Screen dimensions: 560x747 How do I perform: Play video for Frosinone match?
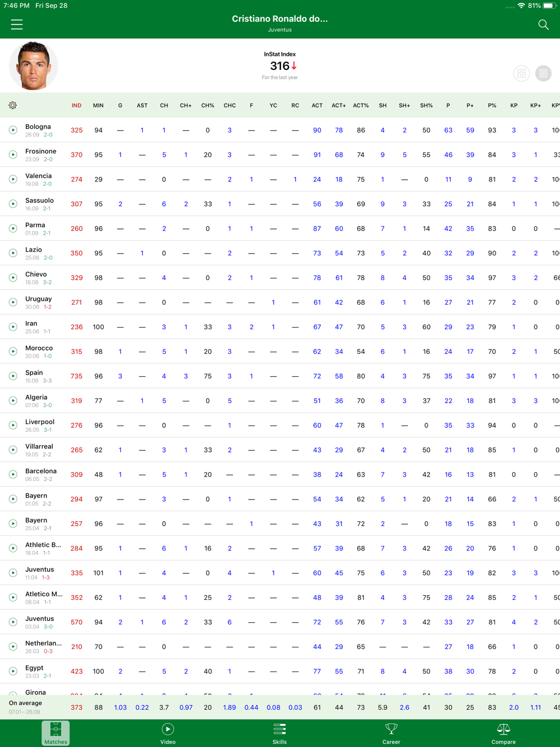(13, 155)
